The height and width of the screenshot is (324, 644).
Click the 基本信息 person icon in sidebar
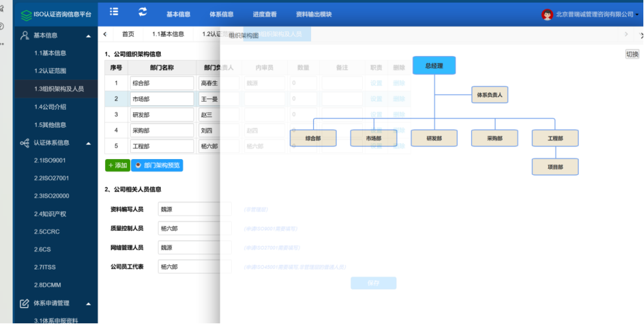pos(25,35)
